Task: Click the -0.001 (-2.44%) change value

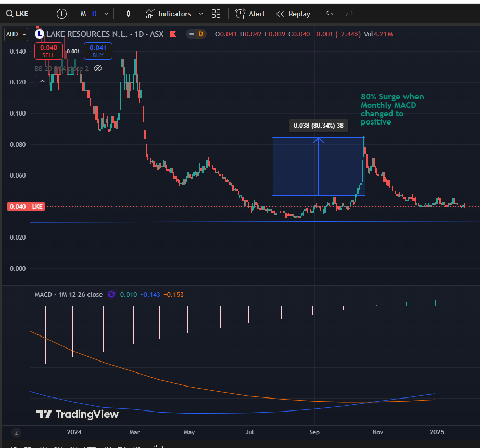Action: coord(337,34)
